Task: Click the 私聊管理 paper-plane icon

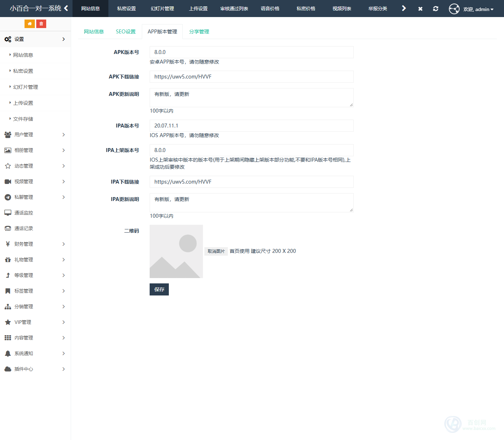Action: click(8, 197)
